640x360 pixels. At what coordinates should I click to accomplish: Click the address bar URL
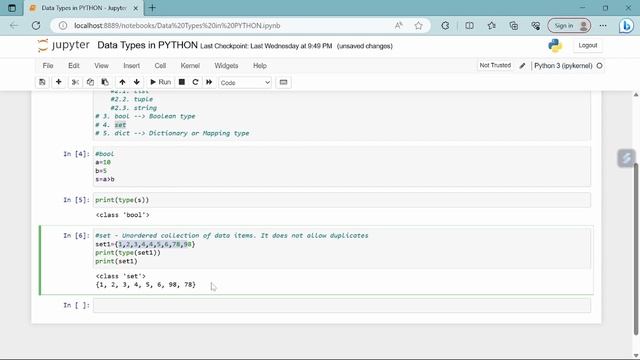177,25
